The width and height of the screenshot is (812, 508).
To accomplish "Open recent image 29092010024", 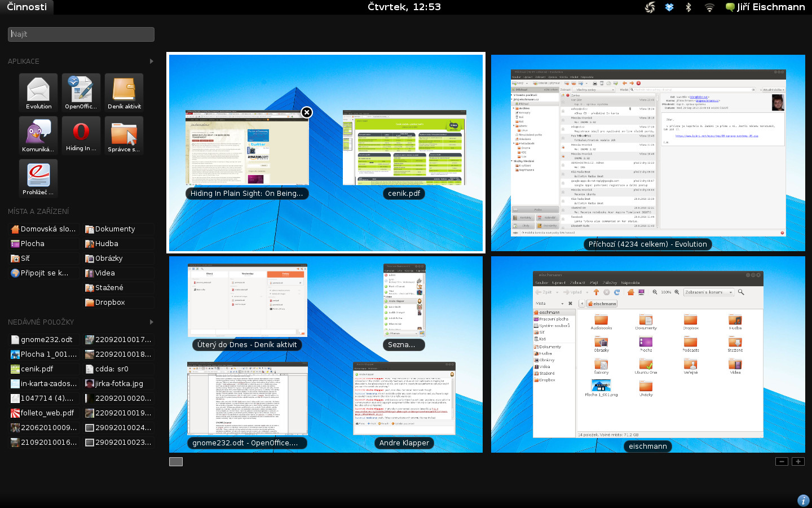I will click(x=118, y=428).
